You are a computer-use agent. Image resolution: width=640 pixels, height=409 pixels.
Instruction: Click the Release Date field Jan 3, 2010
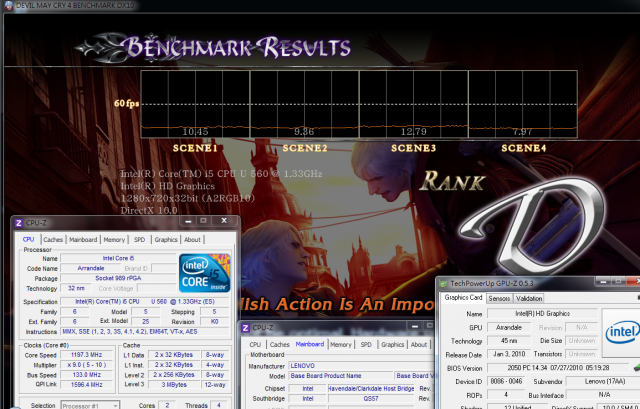509,354
